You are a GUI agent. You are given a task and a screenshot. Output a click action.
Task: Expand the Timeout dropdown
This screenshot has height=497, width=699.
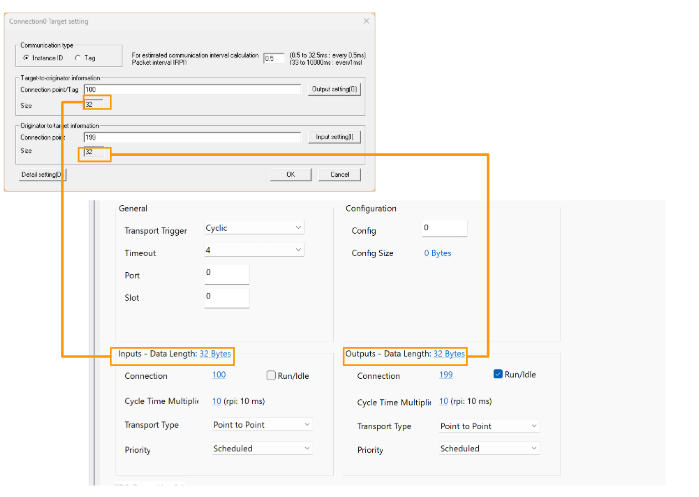pyautogui.click(x=254, y=253)
